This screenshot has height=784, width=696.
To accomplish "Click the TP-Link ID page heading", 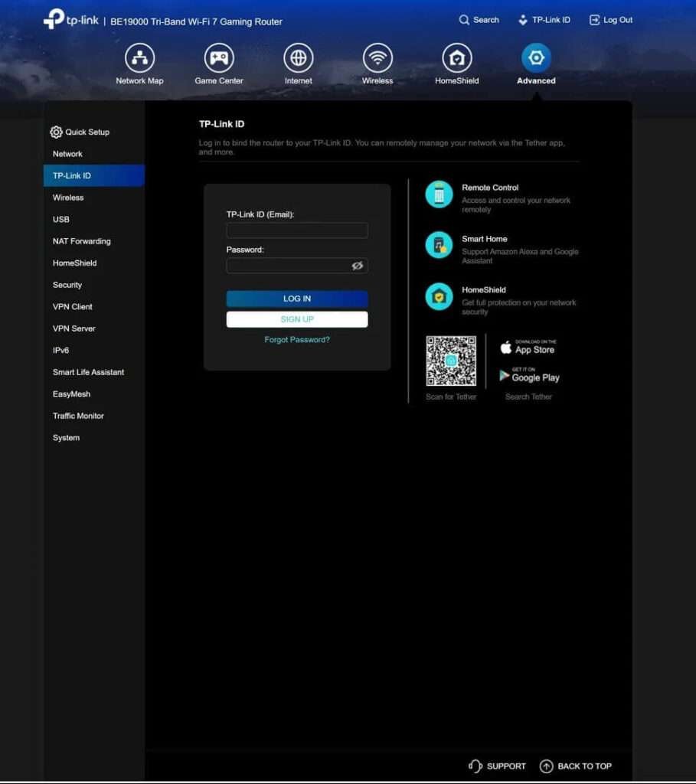I will tap(221, 124).
